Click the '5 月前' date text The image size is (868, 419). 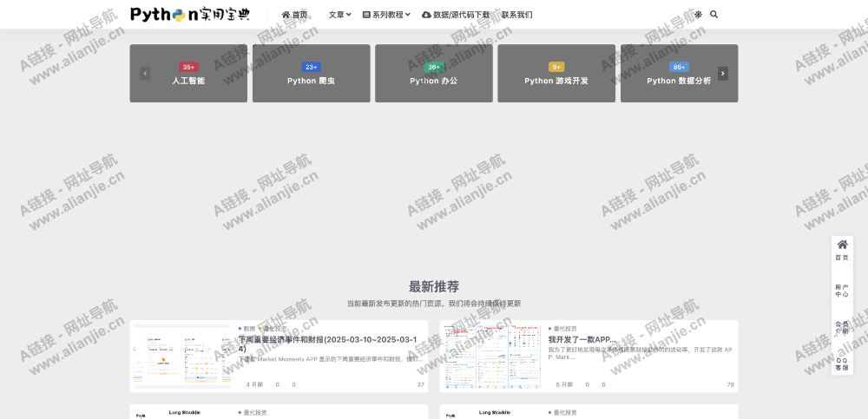pos(564,384)
